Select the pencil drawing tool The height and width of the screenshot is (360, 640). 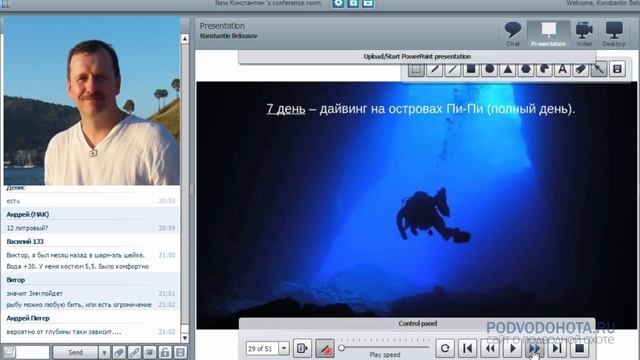coord(434,69)
